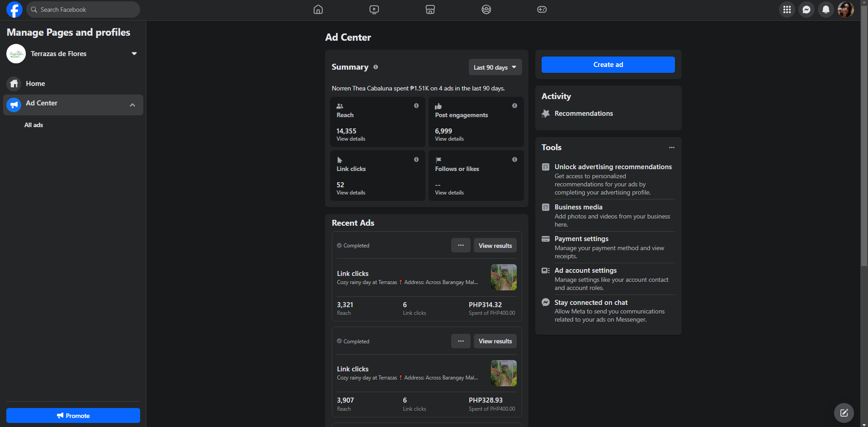The image size is (868, 427).
Task: Click the Create ad button
Action: coord(608,65)
